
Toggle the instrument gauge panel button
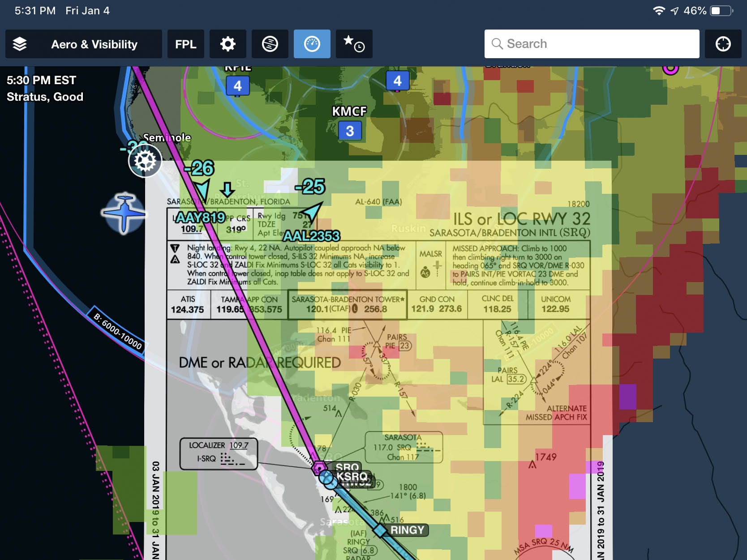[x=312, y=44]
